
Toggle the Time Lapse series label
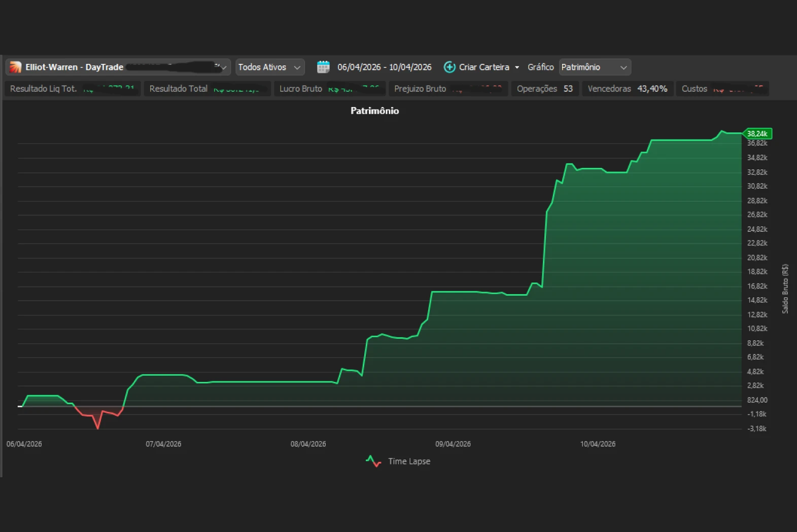(409, 462)
